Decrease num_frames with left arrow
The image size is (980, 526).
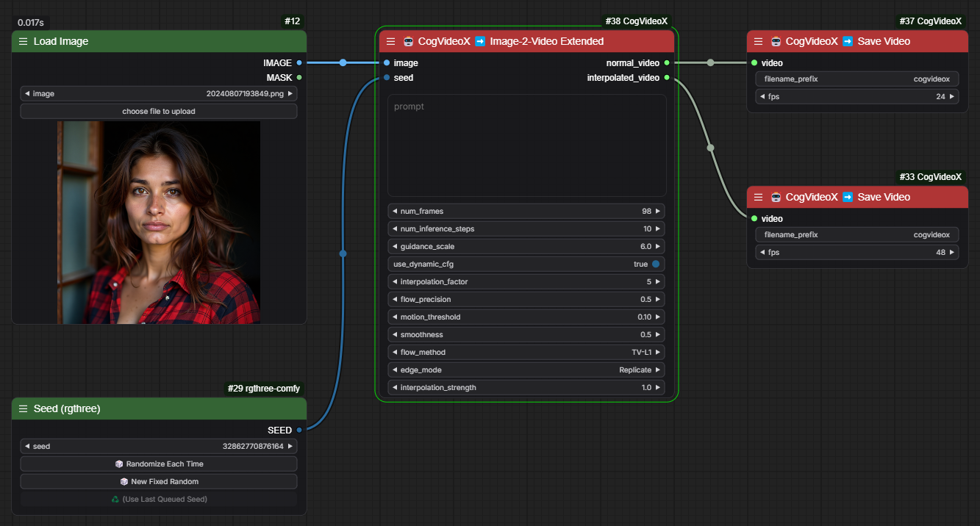point(395,212)
